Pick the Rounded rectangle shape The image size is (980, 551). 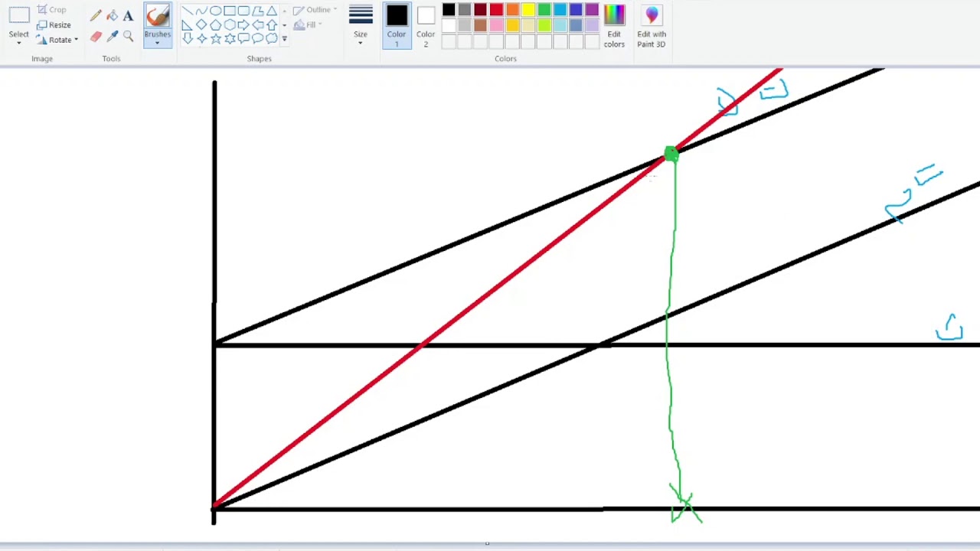click(x=243, y=11)
